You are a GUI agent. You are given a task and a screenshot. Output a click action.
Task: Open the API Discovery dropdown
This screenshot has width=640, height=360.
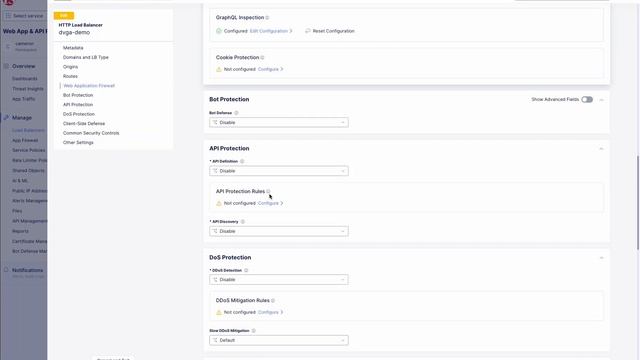279,231
